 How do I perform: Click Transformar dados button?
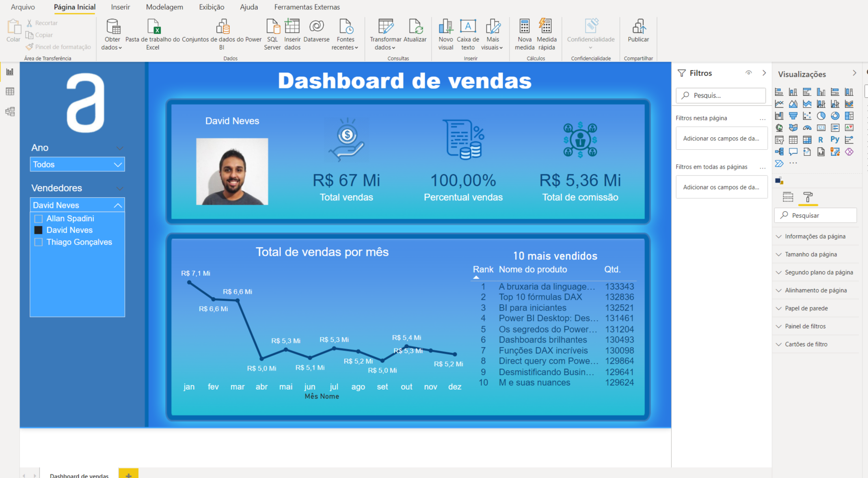click(x=386, y=34)
